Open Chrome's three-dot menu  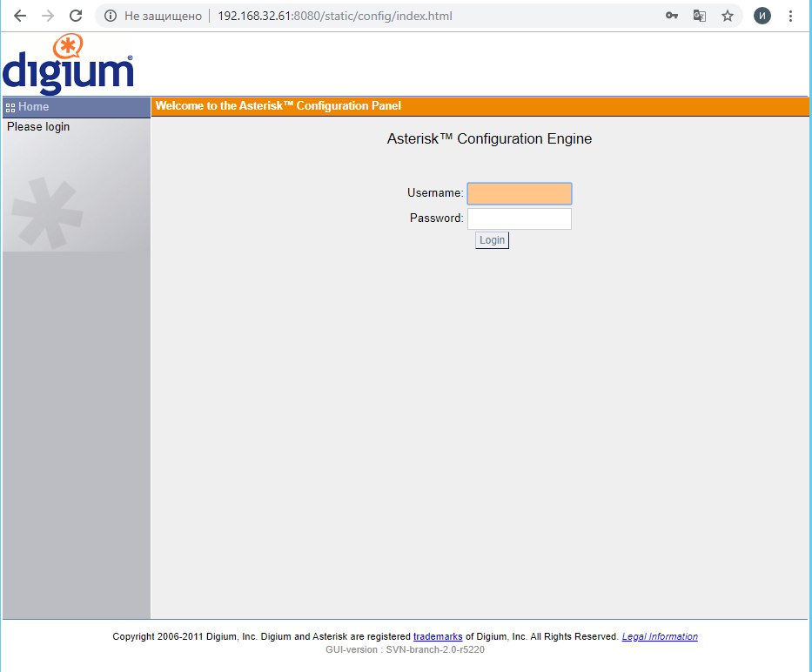pyautogui.click(x=790, y=16)
